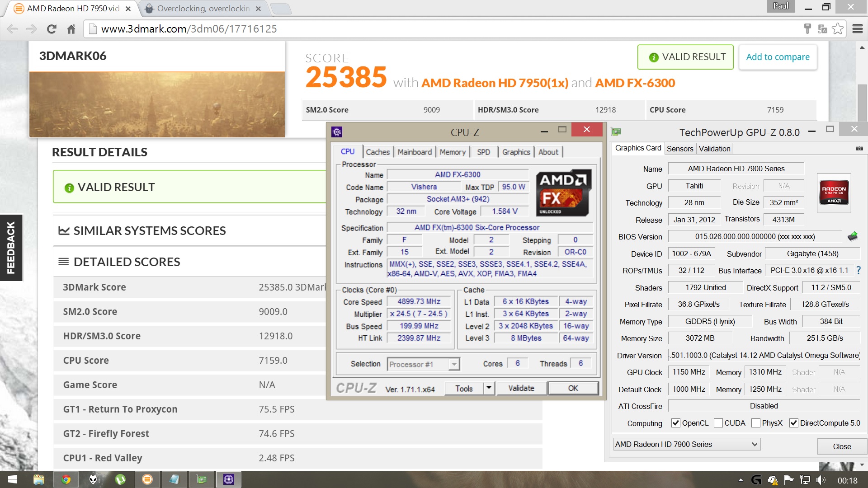
Task: Click the GPU-Z title bar icon
Action: coord(616,131)
